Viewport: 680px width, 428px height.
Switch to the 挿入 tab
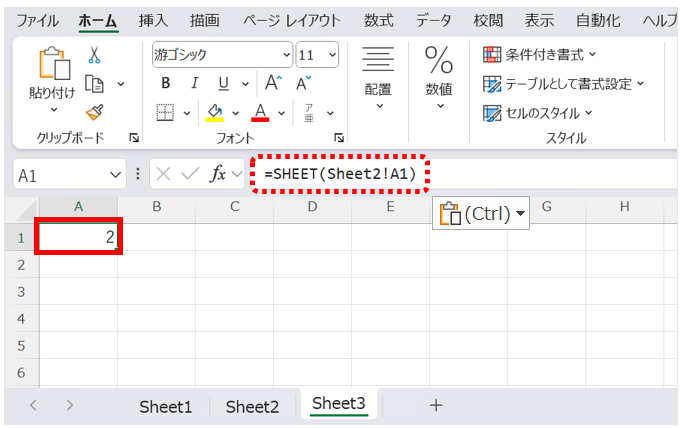pyautogui.click(x=153, y=20)
